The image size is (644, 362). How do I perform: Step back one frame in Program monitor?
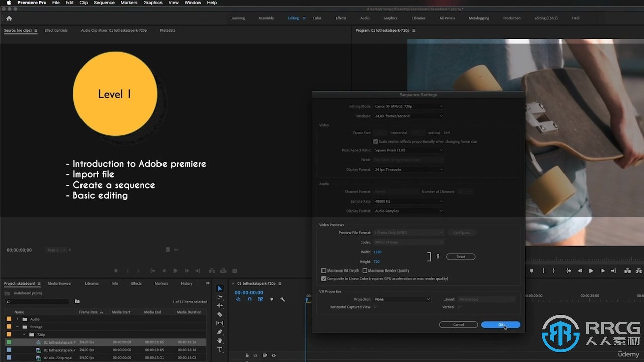point(579,270)
